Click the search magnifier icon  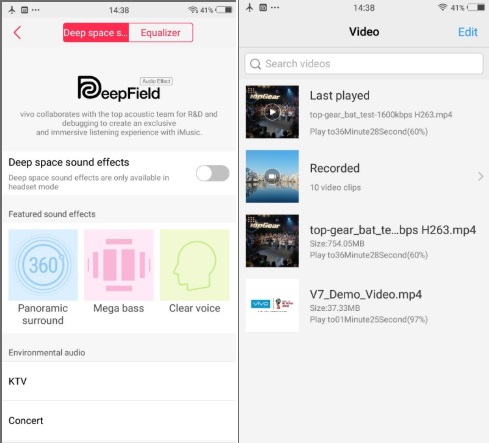255,64
